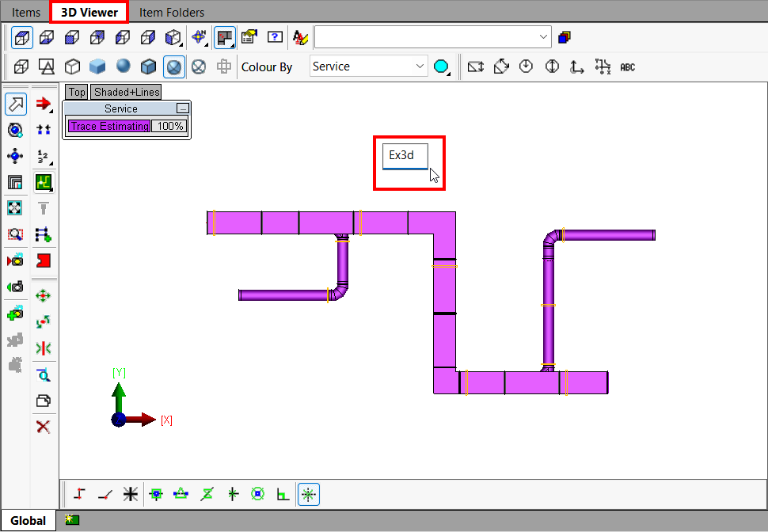Click the text annotation ABC icon
The width and height of the screenshot is (768, 532).
pyautogui.click(x=627, y=66)
